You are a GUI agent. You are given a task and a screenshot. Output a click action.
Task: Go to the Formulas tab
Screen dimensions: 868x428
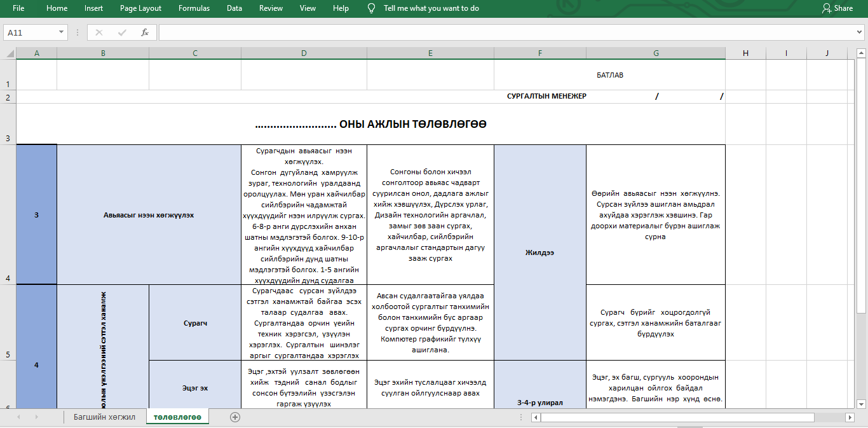click(x=194, y=8)
